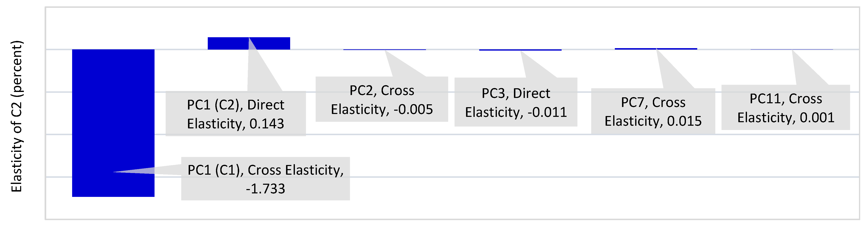Select the "PC7, Cross Elasticity, 0.015" label

[653, 111]
